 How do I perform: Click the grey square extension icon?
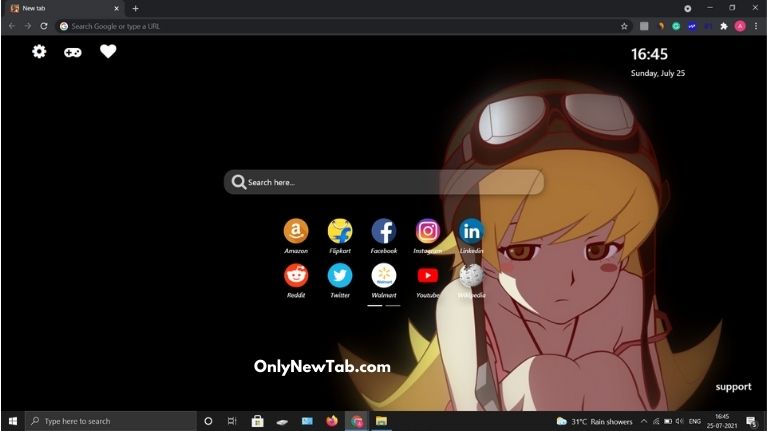pos(644,26)
